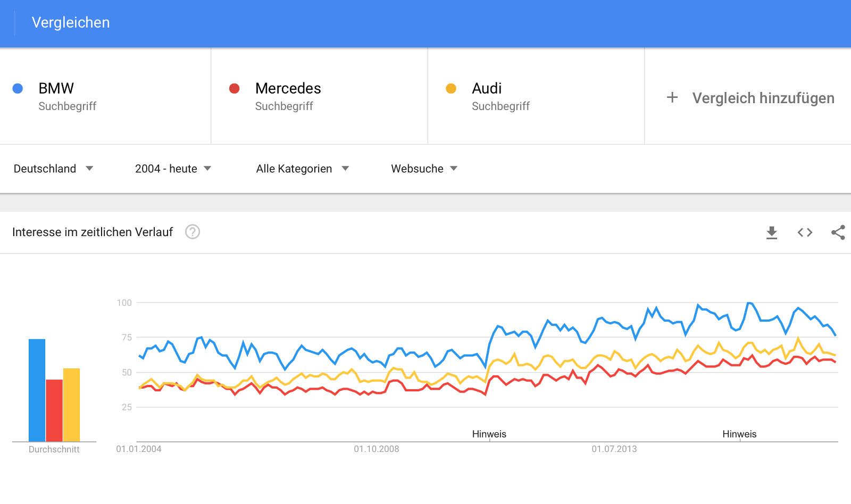
Task: Edit the Mercedes search term
Action: pos(288,88)
